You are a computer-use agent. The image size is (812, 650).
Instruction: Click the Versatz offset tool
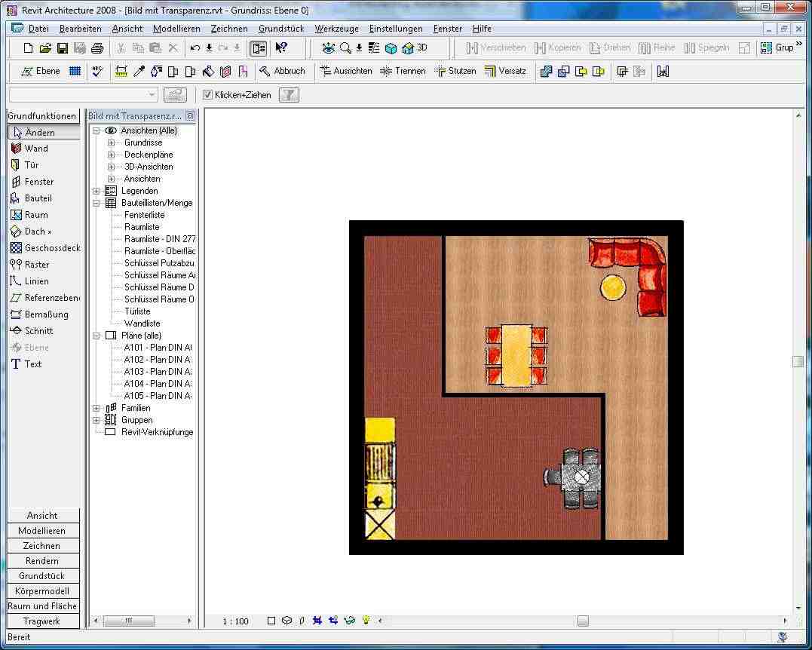click(505, 71)
